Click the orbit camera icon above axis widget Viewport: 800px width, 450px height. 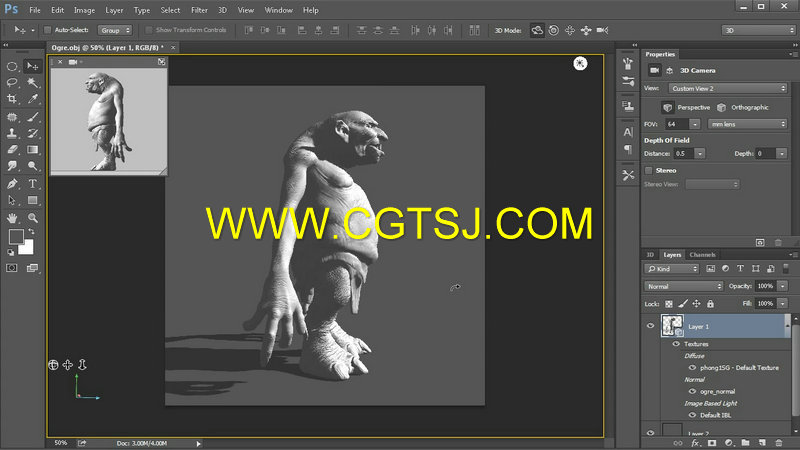[53, 365]
